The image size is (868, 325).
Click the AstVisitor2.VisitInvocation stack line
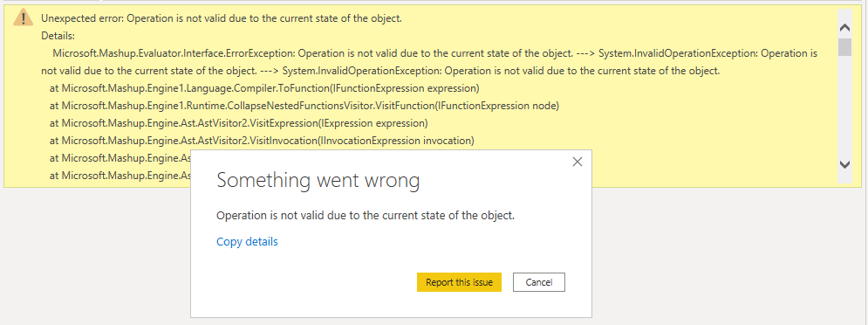click(262, 141)
